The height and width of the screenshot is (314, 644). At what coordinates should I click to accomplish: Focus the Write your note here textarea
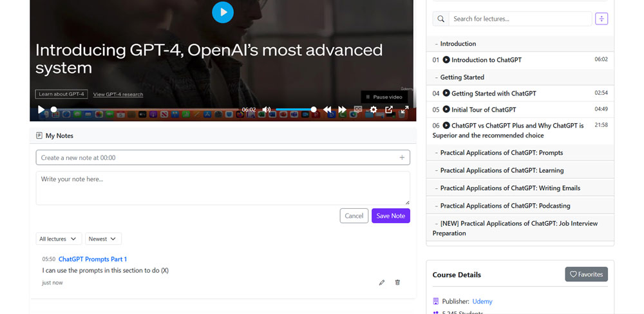point(223,188)
